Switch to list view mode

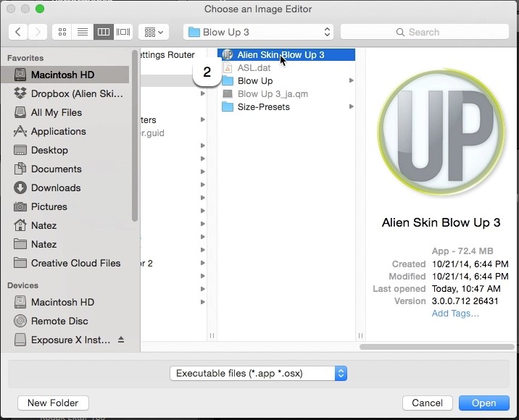coord(83,32)
